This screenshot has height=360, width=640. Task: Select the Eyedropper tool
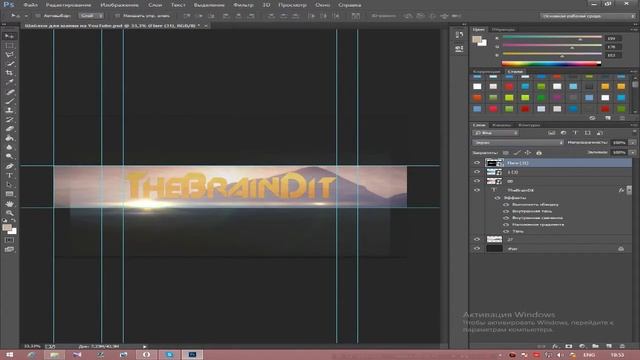tap(9, 82)
